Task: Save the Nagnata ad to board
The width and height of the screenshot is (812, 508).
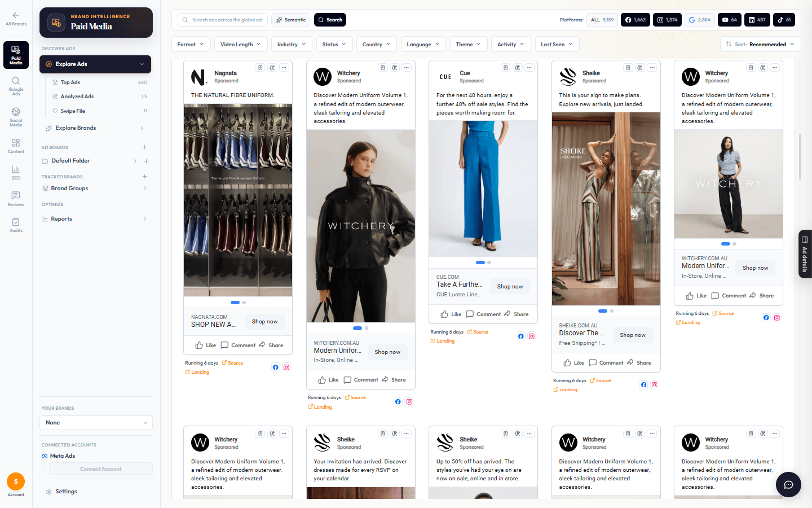Action: pyautogui.click(x=260, y=68)
